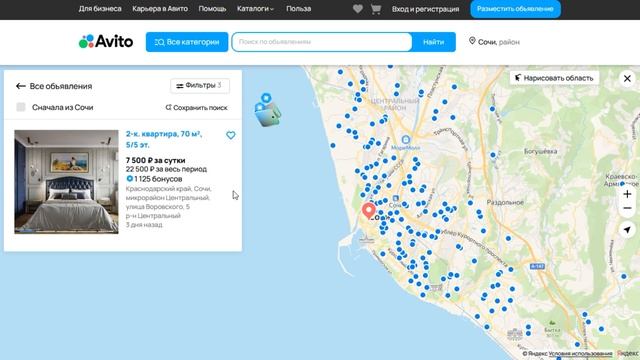Click the red location pin on map

[369, 211]
